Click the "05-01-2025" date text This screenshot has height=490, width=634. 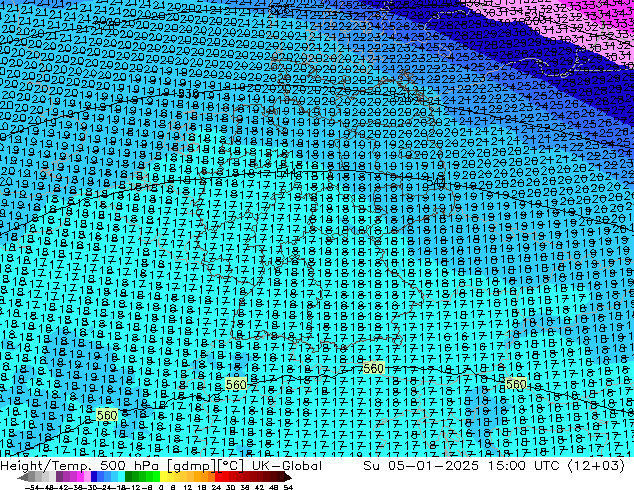tap(433, 466)
